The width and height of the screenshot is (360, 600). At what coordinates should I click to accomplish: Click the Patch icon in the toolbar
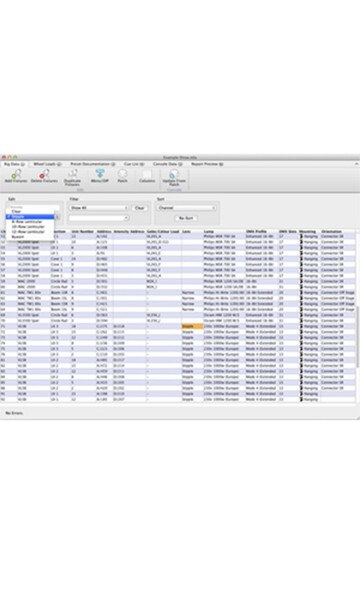122,173
